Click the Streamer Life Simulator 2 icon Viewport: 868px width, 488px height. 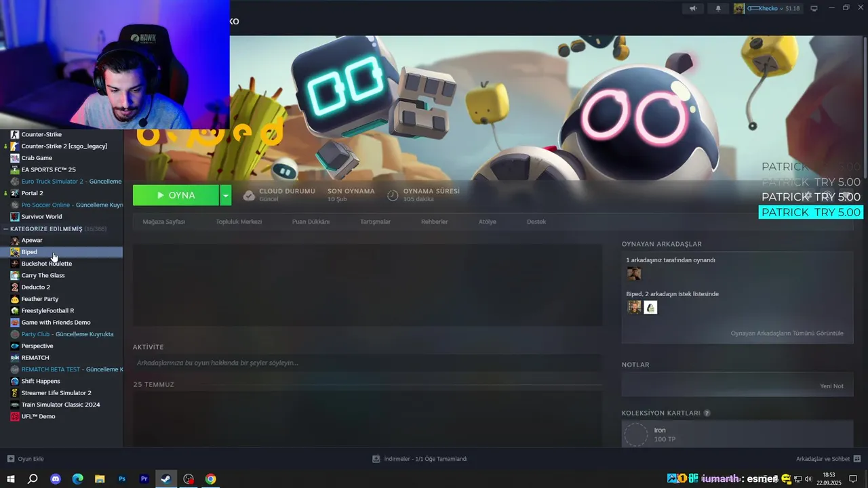click(x=15, y=393)
